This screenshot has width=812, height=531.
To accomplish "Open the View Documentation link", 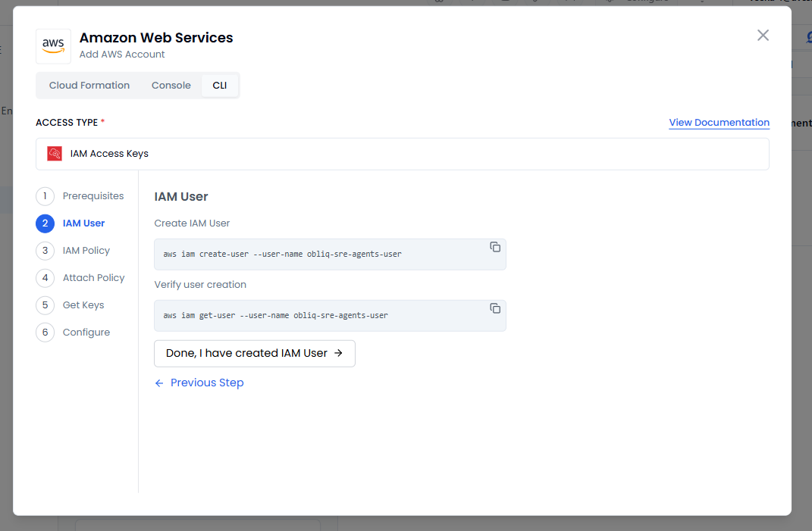I will (x=719, y=123).
